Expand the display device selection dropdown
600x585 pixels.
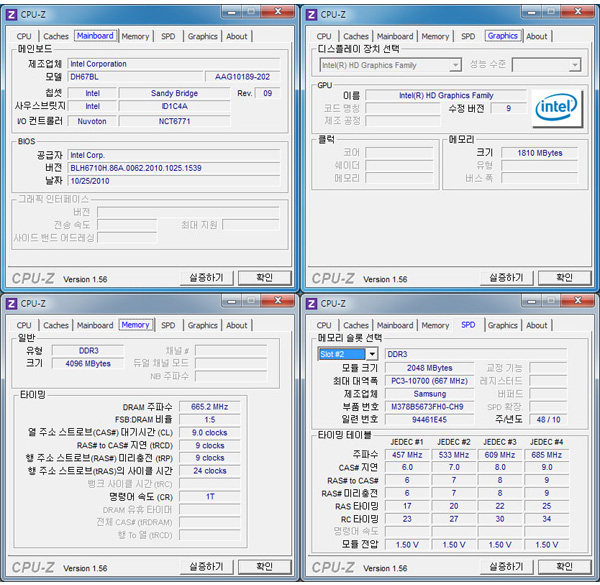(455, 65)
